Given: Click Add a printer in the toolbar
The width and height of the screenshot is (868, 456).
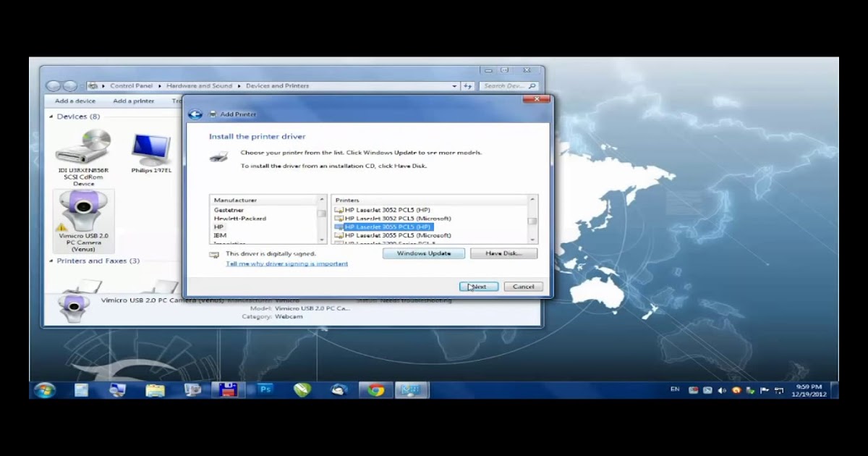Looking at the screenshot, I should [x=134, y=101].
